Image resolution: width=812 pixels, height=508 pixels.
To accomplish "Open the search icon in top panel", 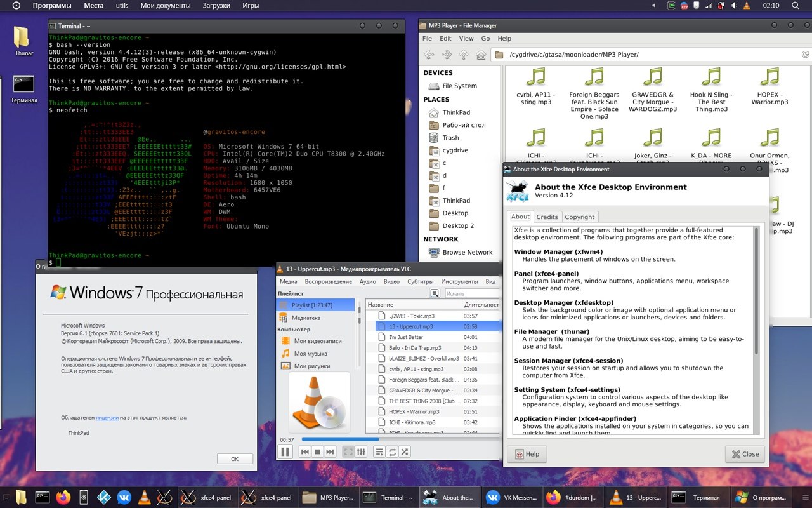I will 795,6.
